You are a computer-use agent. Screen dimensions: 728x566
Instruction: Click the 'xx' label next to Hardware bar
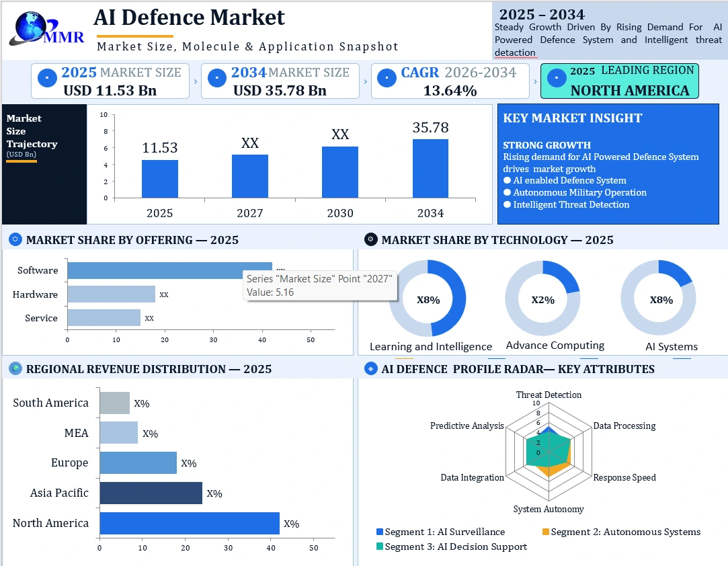164,294
